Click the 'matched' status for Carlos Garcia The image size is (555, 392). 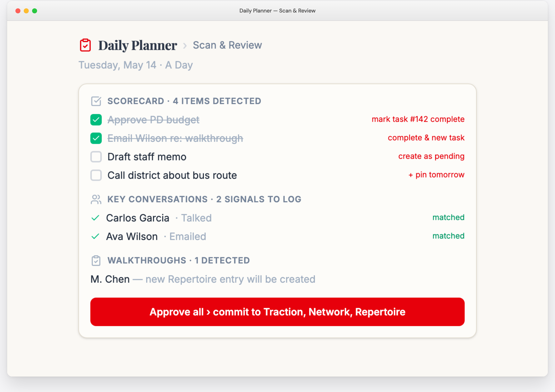[448, 217]
